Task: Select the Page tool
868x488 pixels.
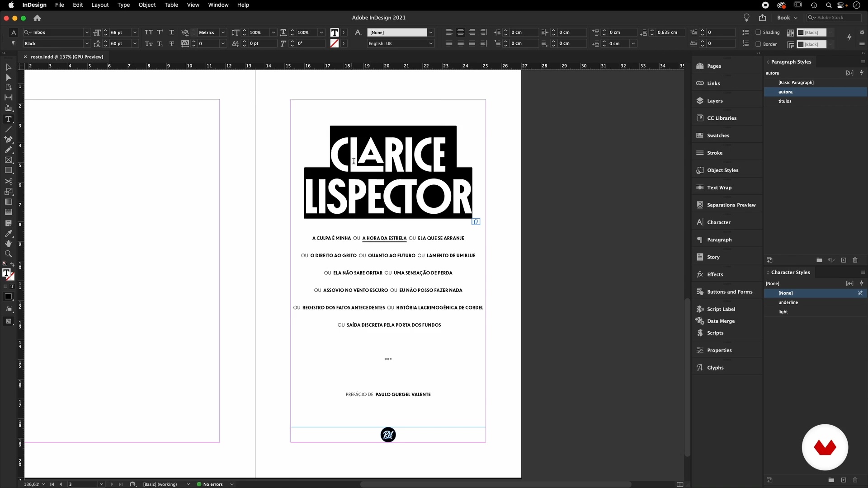Action: point(8,87)
